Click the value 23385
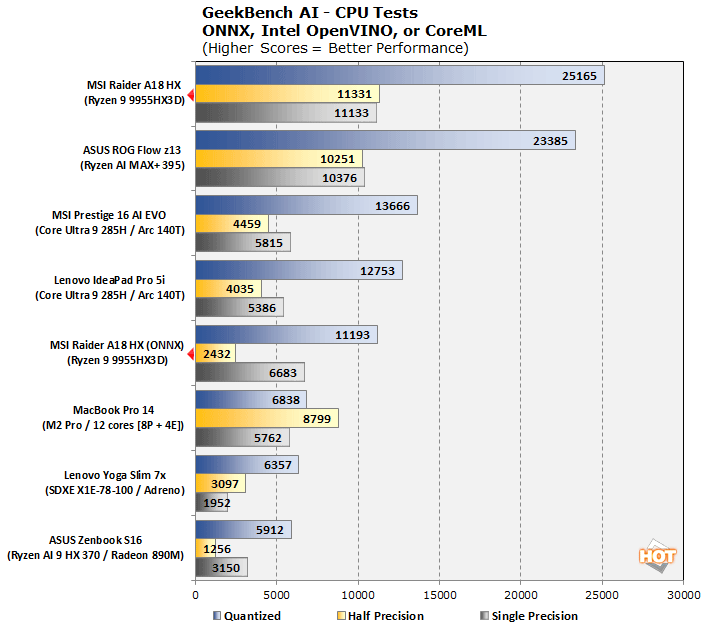 click(x=550, y=141)
